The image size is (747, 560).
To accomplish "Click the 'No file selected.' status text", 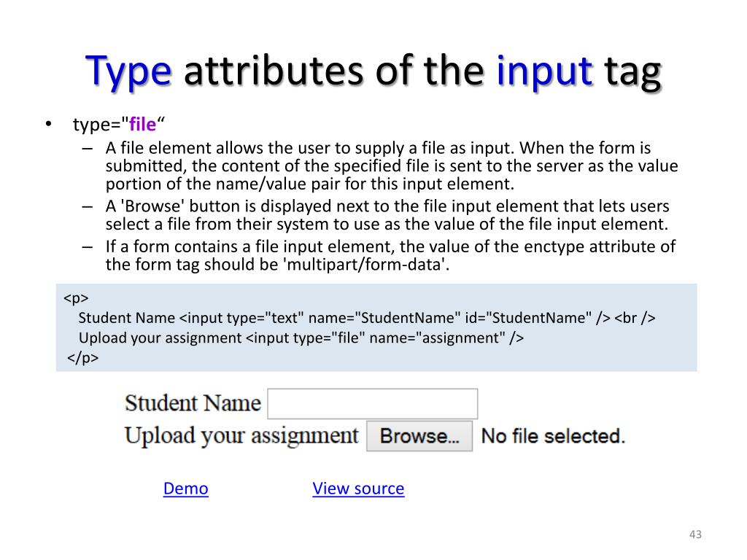I will pyautogui.click(x=554, y=436).
